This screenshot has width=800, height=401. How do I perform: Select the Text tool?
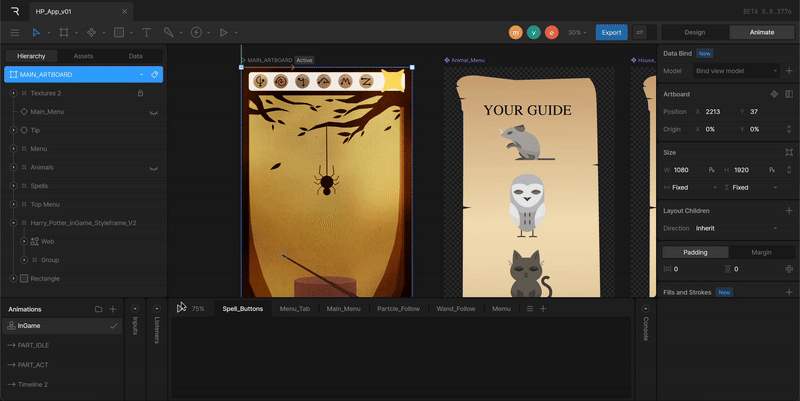pos(146,33)
